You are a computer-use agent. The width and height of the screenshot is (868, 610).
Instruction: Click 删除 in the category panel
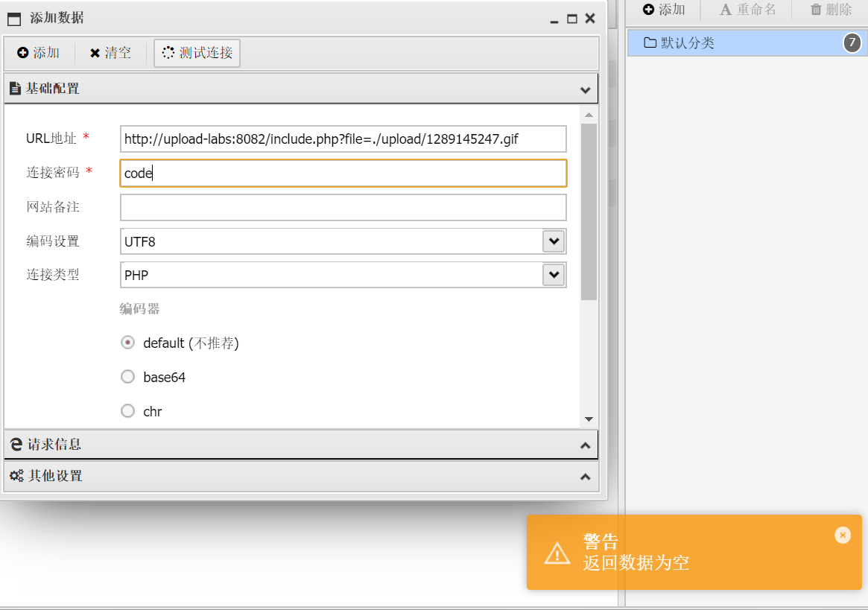click(831, 10)
